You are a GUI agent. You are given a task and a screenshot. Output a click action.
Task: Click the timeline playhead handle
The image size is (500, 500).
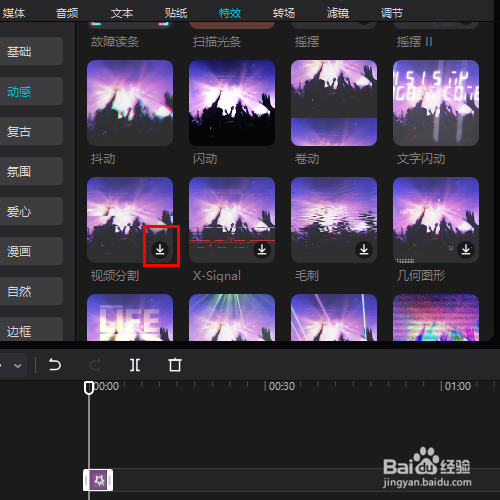(x=89, y=388)
